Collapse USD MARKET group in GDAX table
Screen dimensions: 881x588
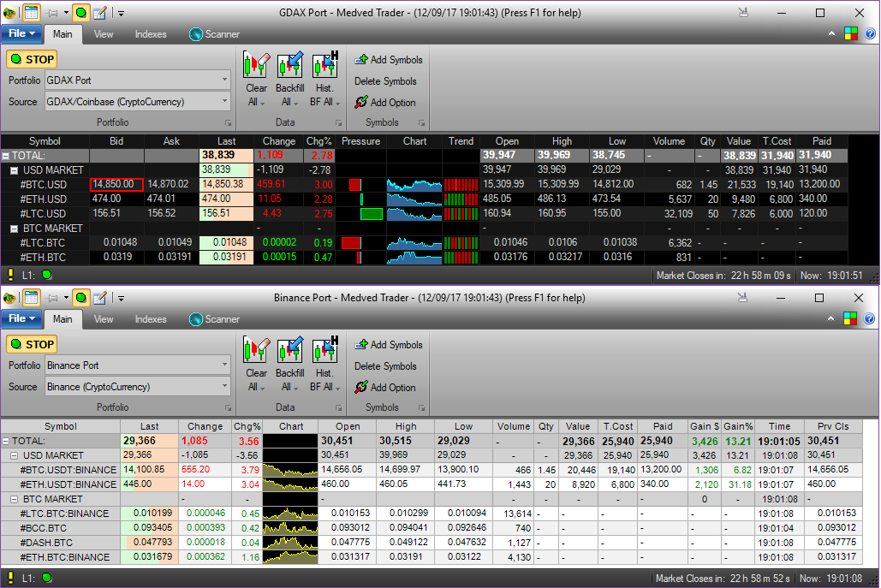tap(14, 170)
